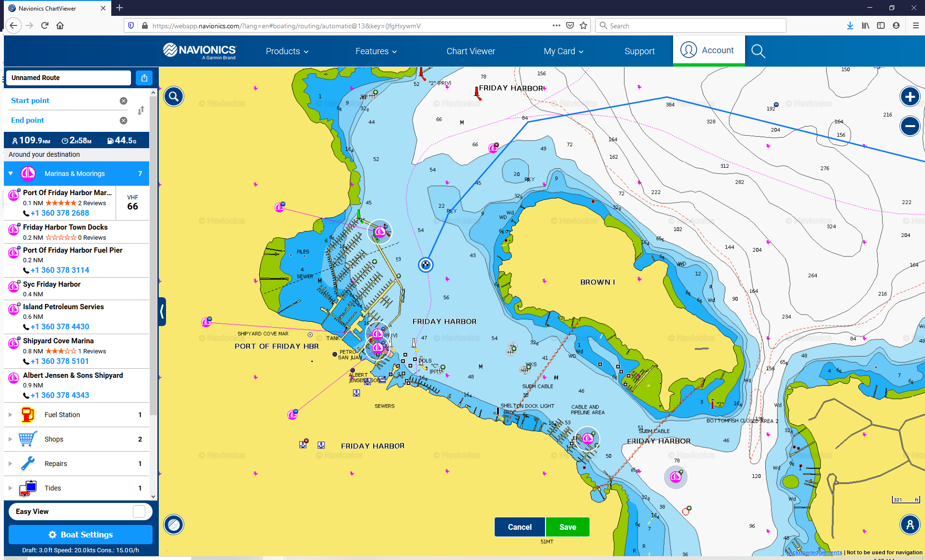Click the account profile icon
The height and width of the screenshot is (560, 925).
[687, 50]
